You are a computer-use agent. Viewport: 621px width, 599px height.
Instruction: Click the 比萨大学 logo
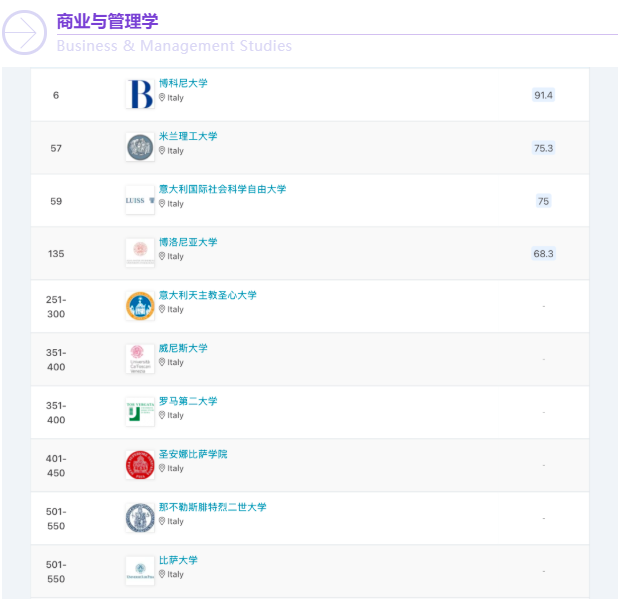click(x=140, y=571)
